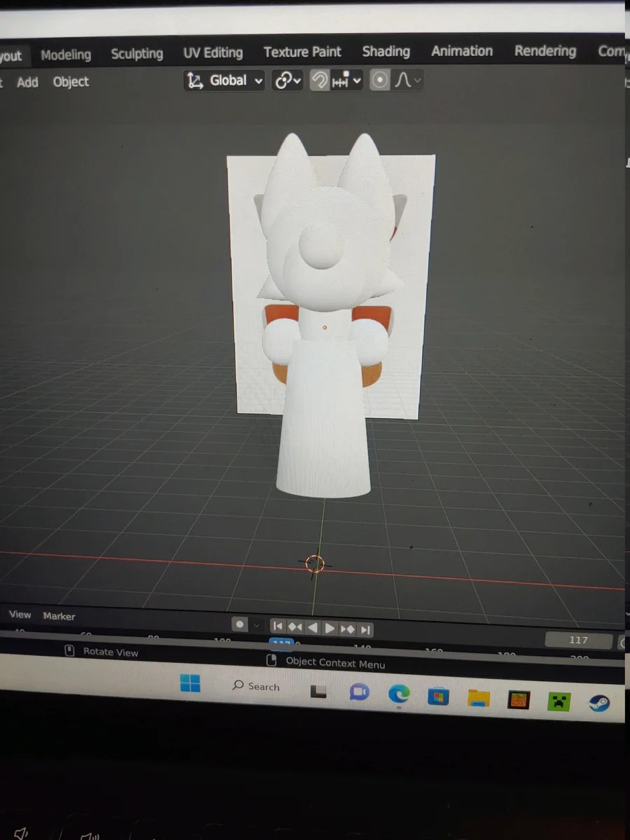
Task: Open the timeline View menu
Action: [x=20, y=615]
